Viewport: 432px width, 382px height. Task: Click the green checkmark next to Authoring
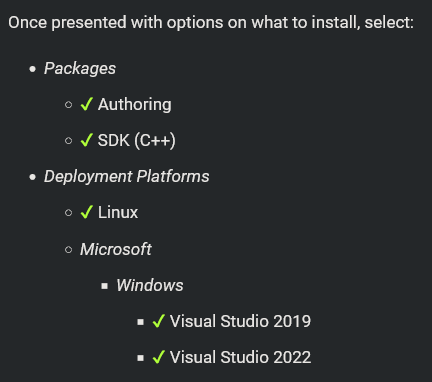[87, 104]
